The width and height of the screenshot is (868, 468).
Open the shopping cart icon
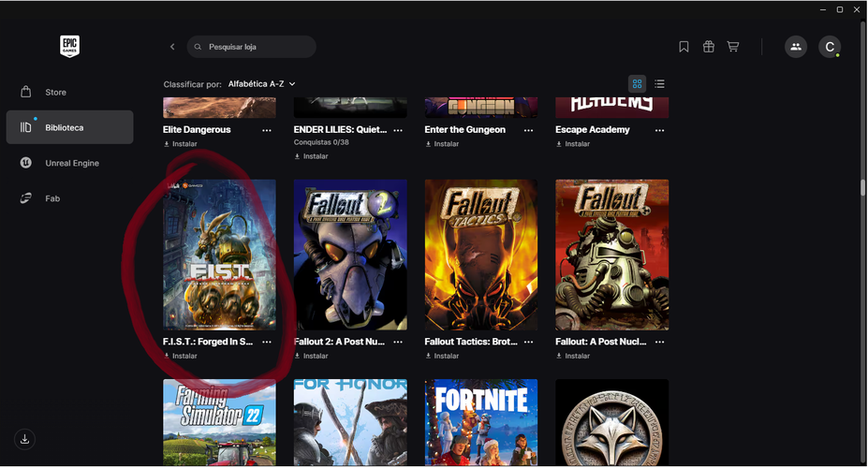(x=733, y=47)
